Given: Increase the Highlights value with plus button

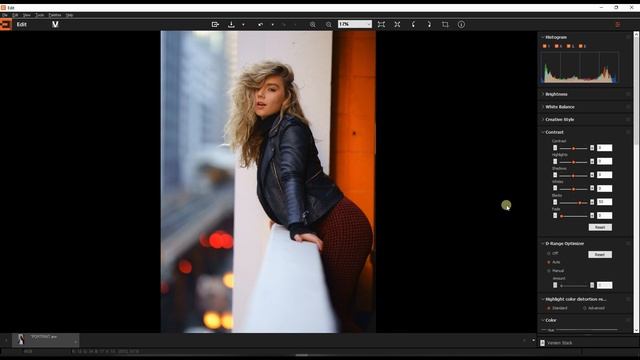Looking at the screenshot, I should tap(592, 162).
